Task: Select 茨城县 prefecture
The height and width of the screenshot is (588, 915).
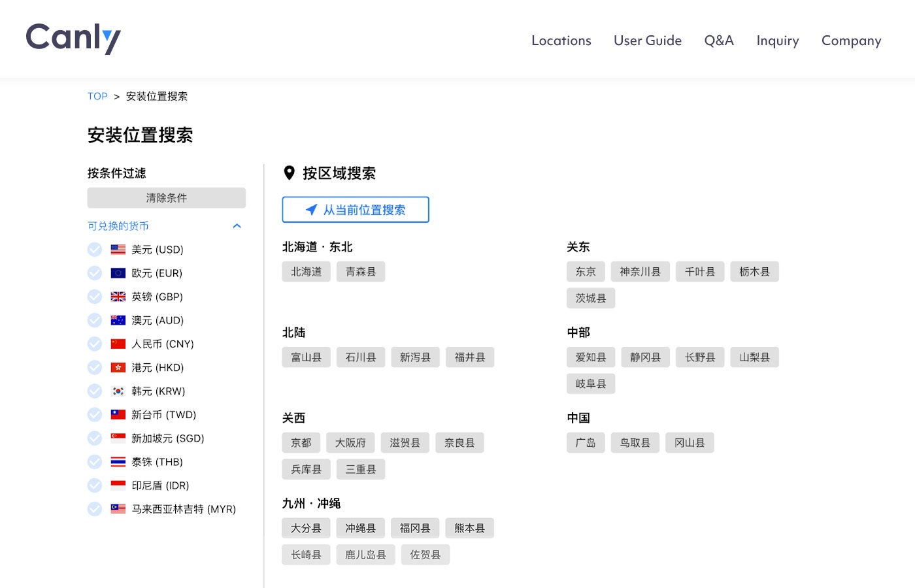Action: [591, 299]
